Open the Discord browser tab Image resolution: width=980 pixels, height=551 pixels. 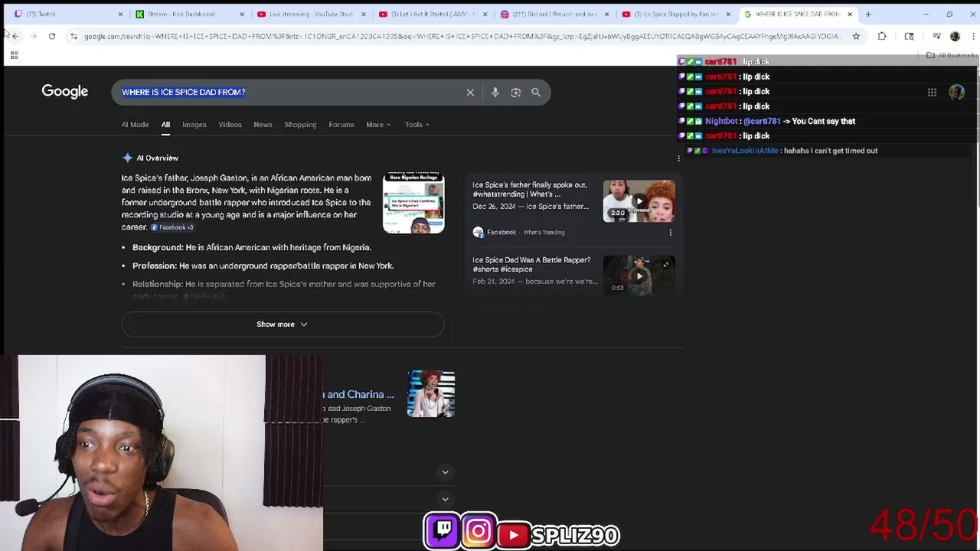point(554,14)
